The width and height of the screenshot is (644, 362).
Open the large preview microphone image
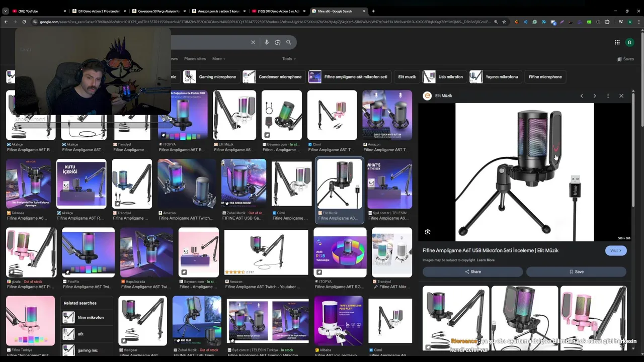pyautogui.click(x=524, y=172)
